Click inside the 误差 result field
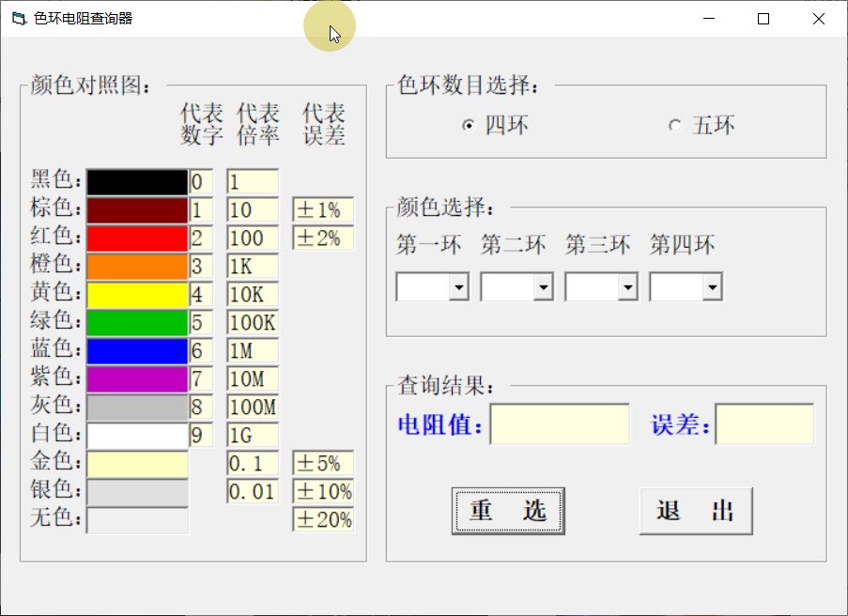Screen dimensions: 848x616 pos(763,423)
